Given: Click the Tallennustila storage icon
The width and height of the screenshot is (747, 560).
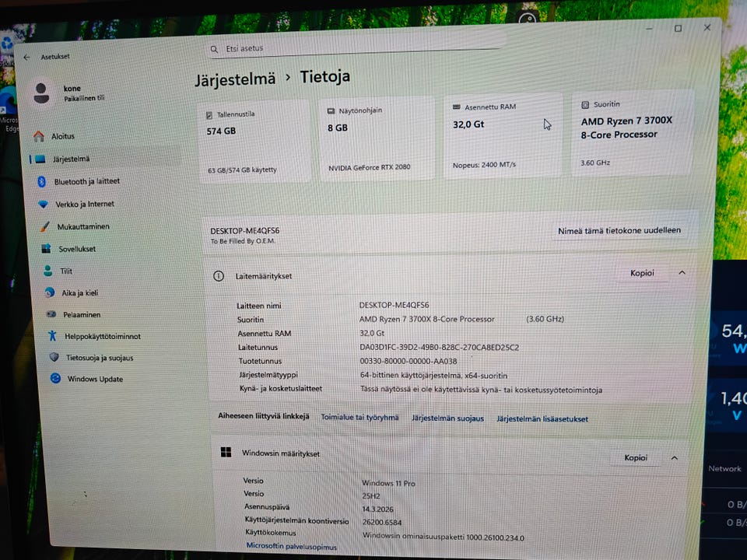Looking at the screenshot, I should point(209,115).
